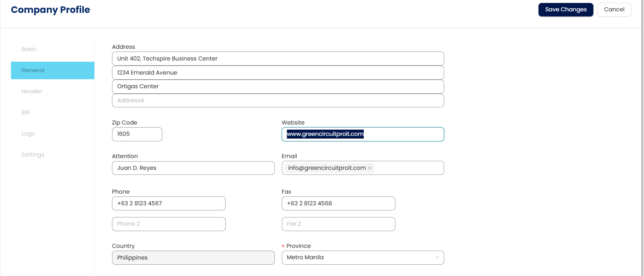Screen dimensions: 644x276
Task: Expand the Province dropdown
Action: point(363,258)
